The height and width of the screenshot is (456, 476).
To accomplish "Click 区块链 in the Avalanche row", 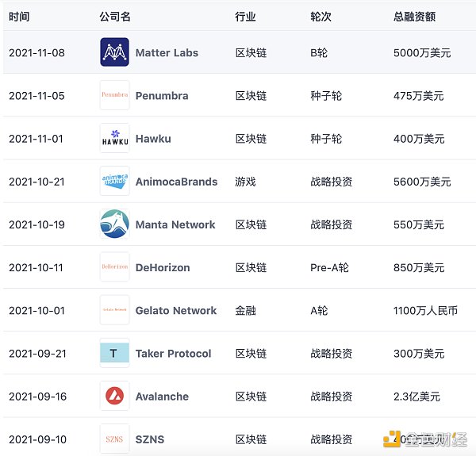I will click(x=251, y=397).
